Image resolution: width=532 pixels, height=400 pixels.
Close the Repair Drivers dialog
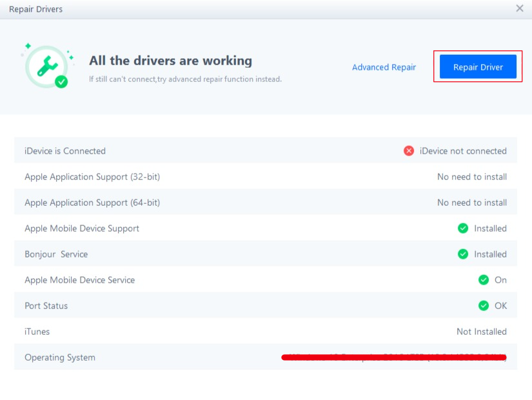coord(520,8)
